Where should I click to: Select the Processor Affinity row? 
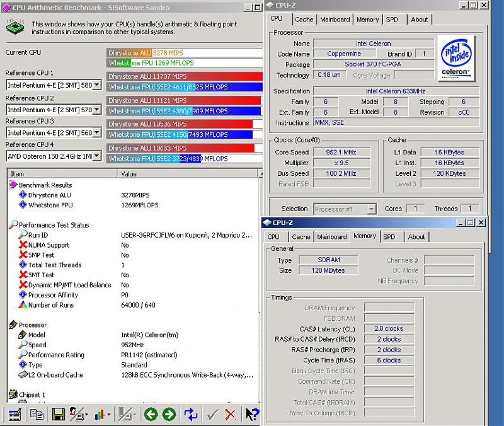(x=132, y=295)
